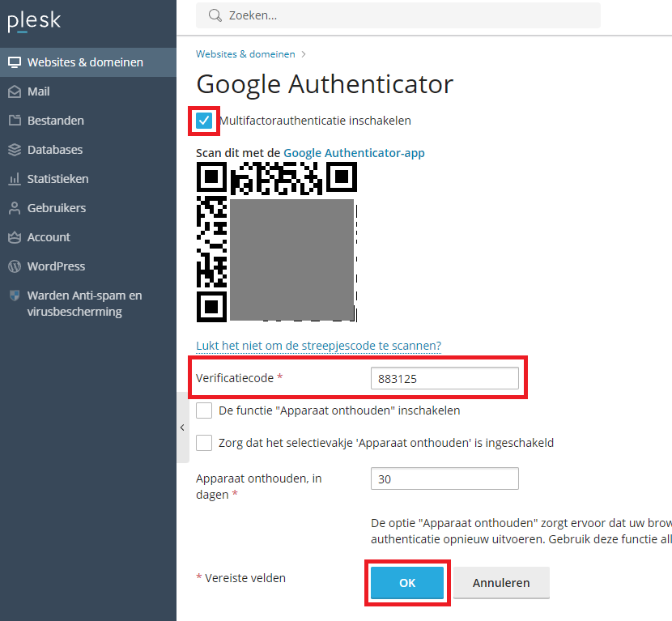Open Warden Anti-spam en virusbescherming
Viewport: 672px width, 621px height.
click(88, 304)
